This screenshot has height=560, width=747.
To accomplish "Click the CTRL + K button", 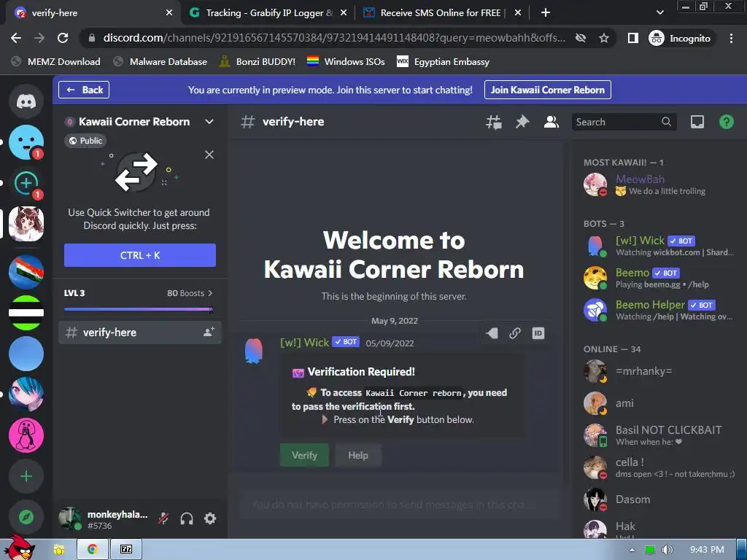I will click(140, 255).
